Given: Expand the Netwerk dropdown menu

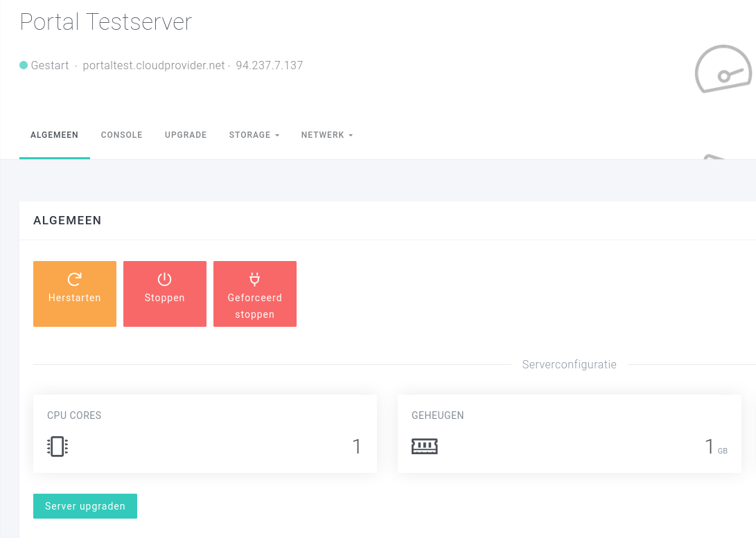Looking at the screenshot, I should coord(327,135).
